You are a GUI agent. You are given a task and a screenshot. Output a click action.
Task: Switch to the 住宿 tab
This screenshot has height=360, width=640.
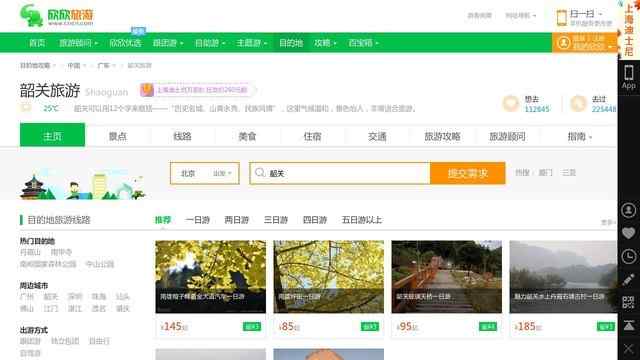(x=312, y=136)
